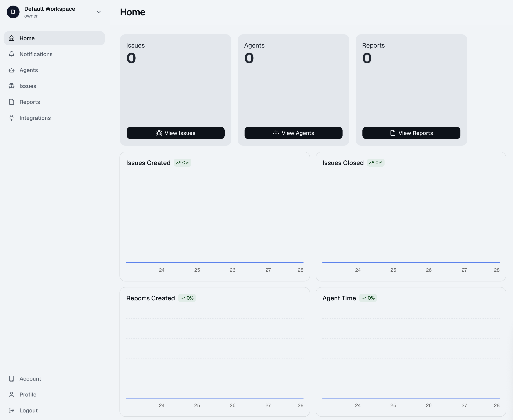This screenshot has height=420, width=513.
Task: Click the Issues Closed chart title
Action: 343,163
